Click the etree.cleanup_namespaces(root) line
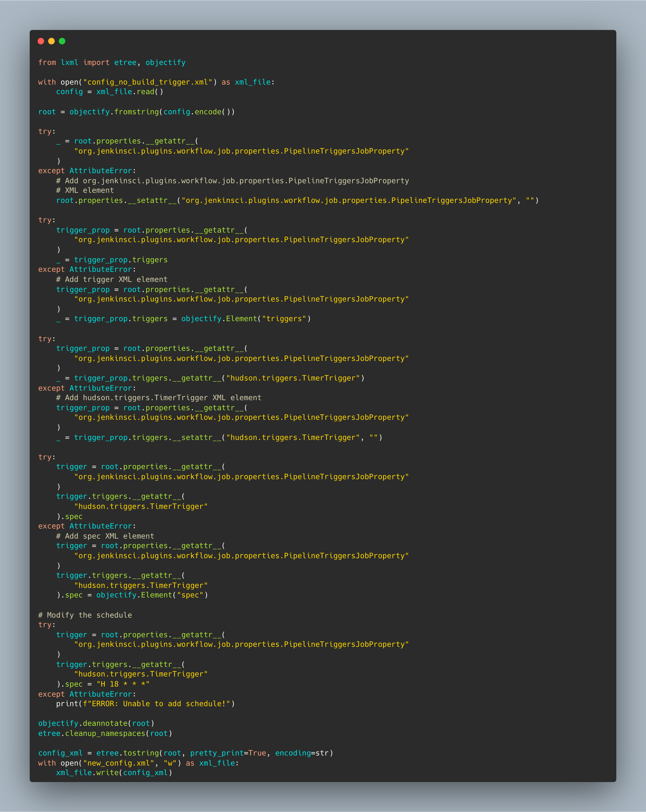 coord(105,733)
